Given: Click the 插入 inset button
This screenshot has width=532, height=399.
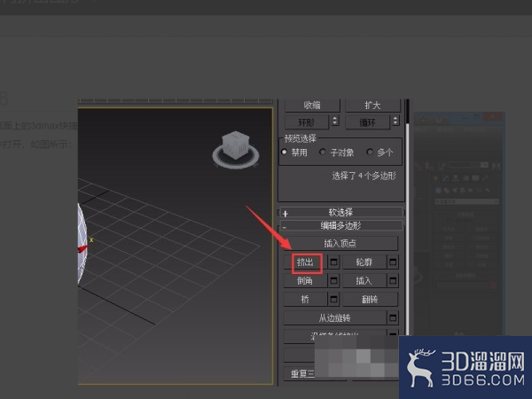Looking at the screenshot, I should pos(364,280).
